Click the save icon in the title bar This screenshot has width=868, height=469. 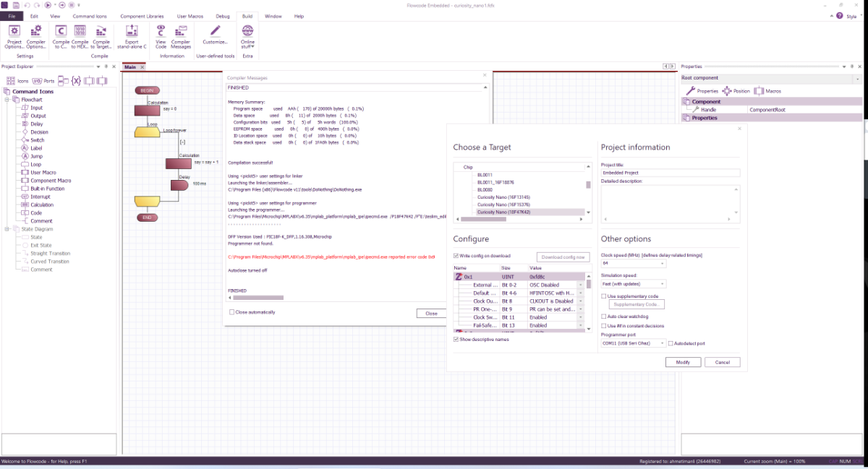click(x=16, y=5)
